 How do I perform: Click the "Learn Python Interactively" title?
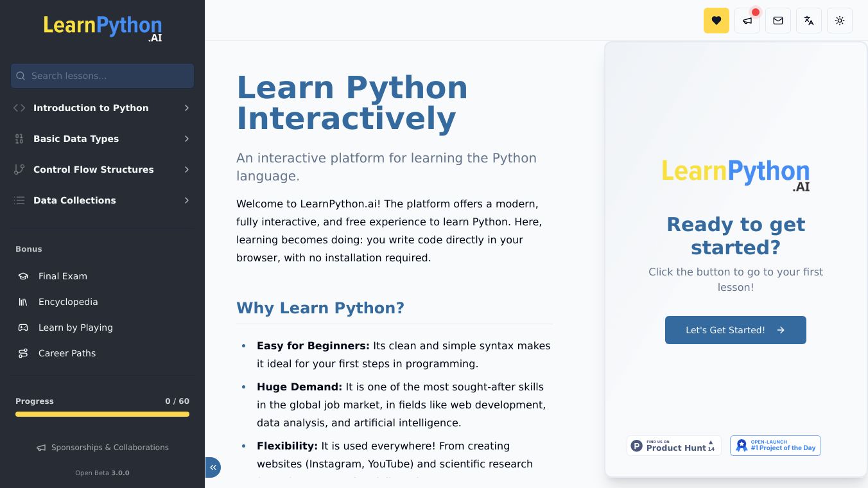pos(352,103)
